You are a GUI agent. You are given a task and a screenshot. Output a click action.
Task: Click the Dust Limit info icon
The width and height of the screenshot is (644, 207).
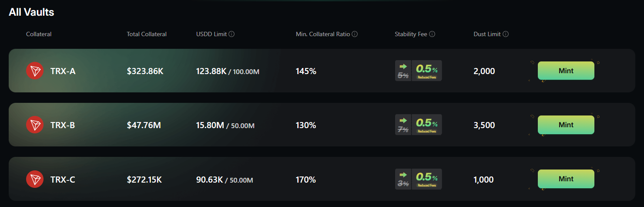click(506, 34)
